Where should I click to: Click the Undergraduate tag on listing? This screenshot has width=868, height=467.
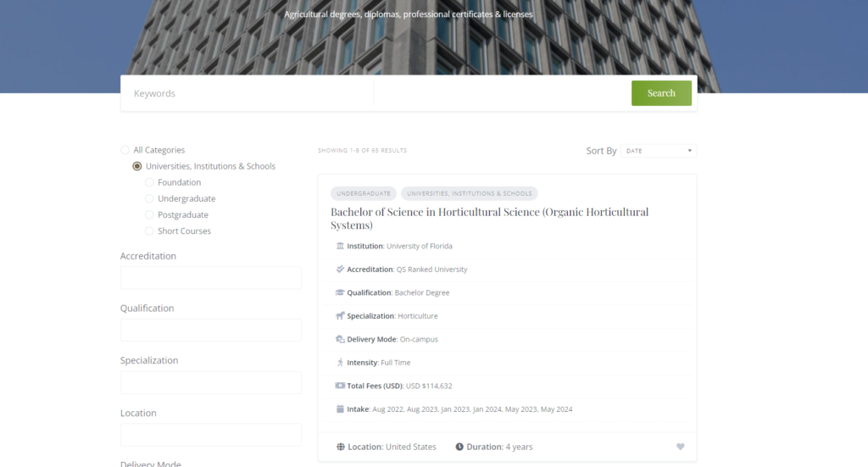364,193
